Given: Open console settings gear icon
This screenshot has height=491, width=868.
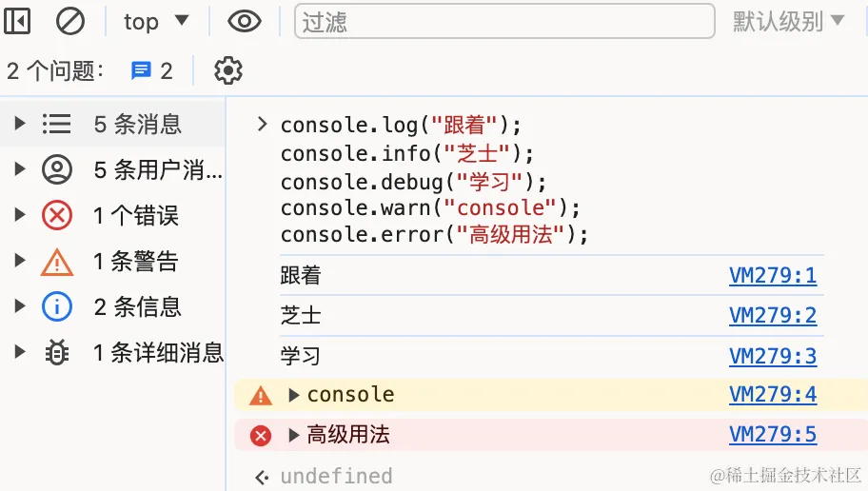Looking at the screenshot, I should [x=228, y=70].
